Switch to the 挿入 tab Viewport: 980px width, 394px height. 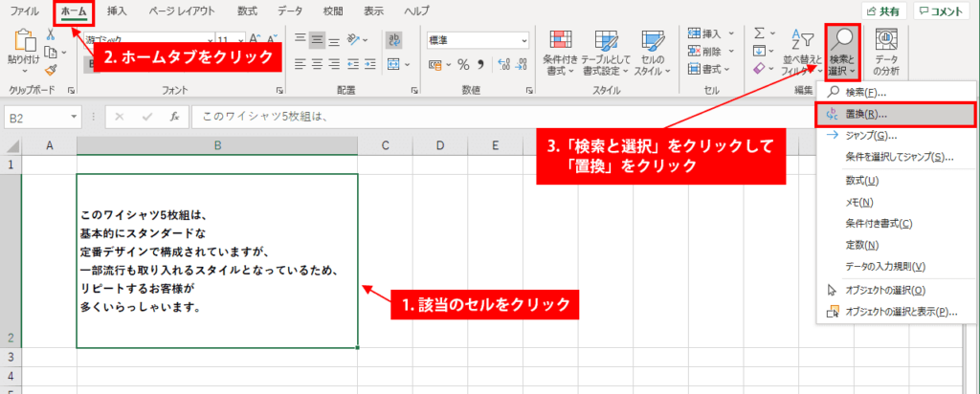[117, 11]
